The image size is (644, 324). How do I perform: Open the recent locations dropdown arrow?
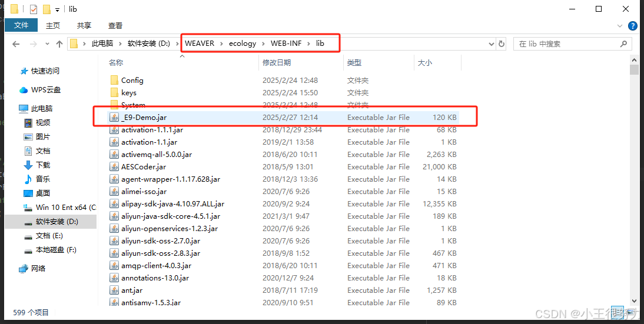[47, 44]
